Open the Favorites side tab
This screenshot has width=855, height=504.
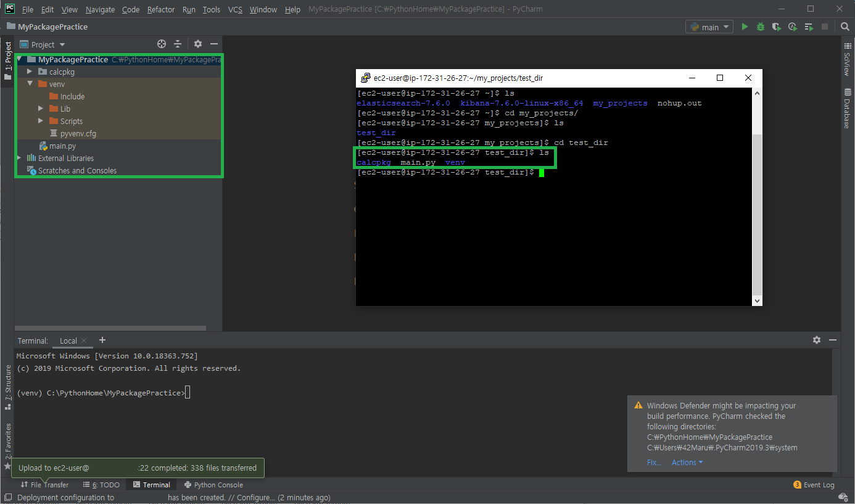click(x=8, y=446)
